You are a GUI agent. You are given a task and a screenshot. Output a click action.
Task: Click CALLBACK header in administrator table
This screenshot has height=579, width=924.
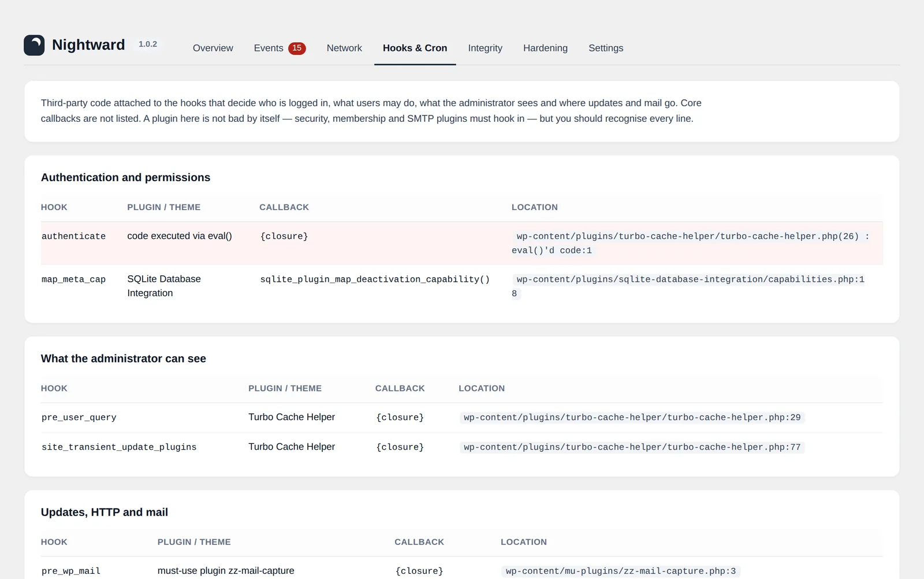tap(400, 389)
